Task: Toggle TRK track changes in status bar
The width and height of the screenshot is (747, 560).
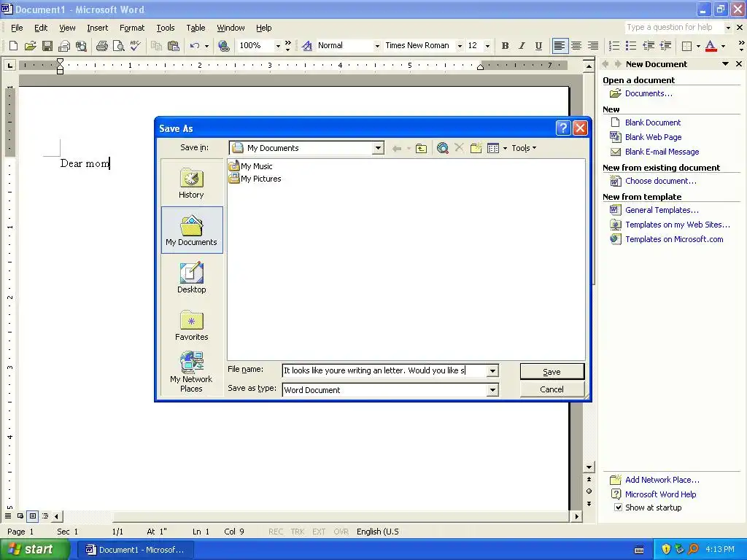Action: [x=298, y=532]
